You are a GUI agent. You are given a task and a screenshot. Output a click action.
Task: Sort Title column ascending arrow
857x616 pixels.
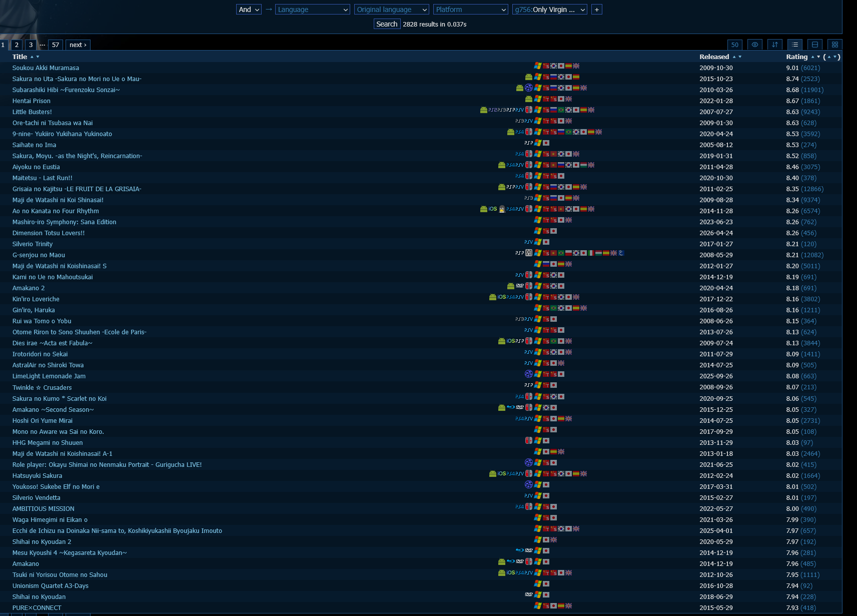click(x=32, y=57)
